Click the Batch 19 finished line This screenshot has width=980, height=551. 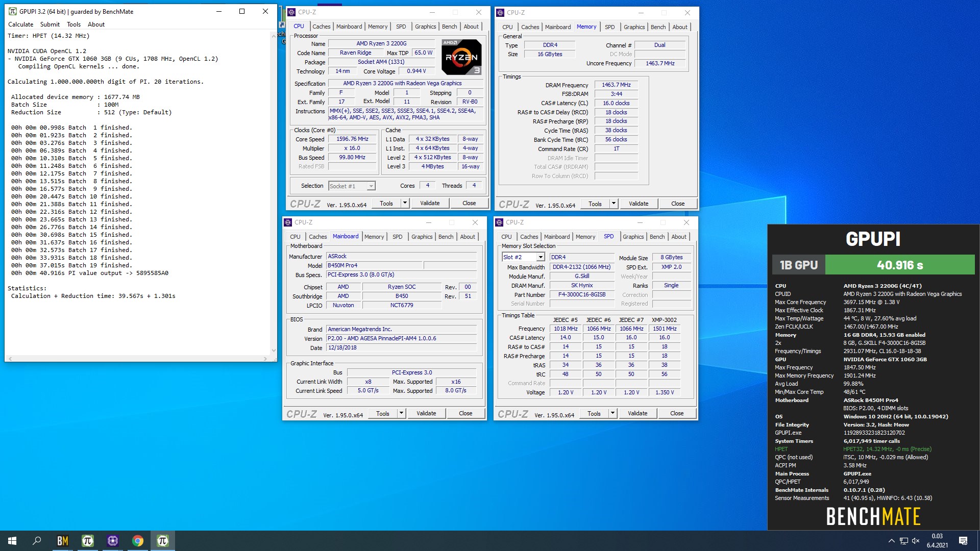click(x=71, y=265)
